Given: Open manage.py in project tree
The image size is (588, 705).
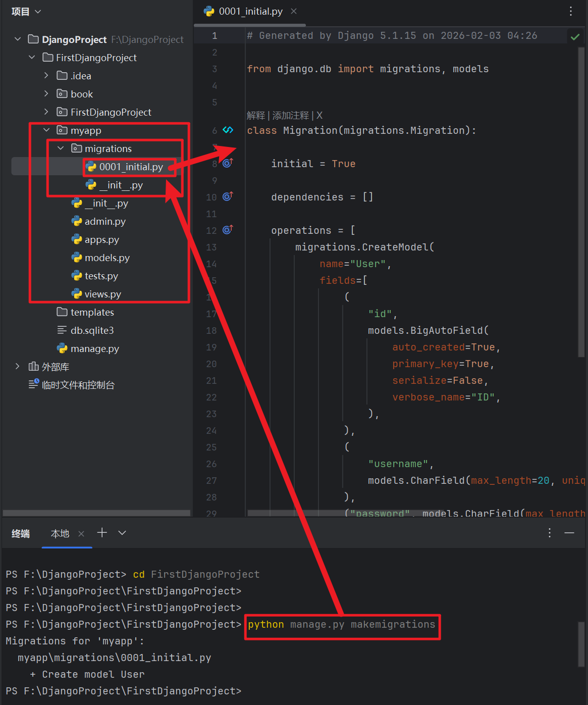Looking at the screenshot, I should [95, 348].
